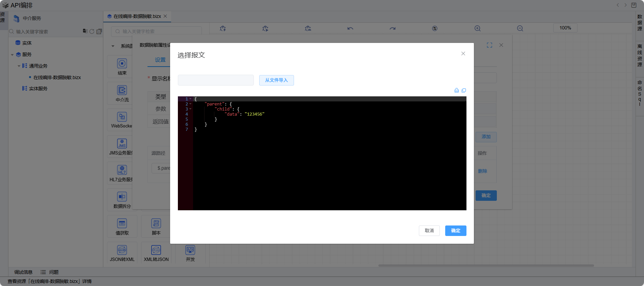Open the 设置 tab in properties dialog

pyautogui.click(x=160, y=60)
